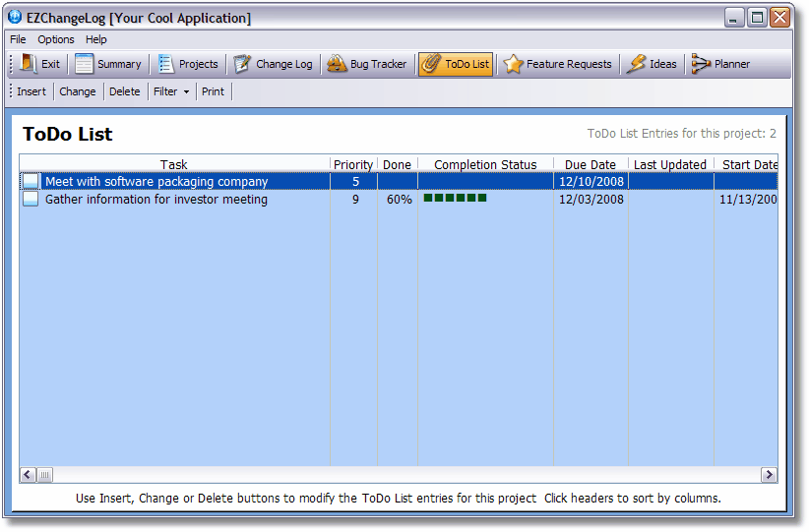Open Feature Requests star icon
809x532 pixels.
[513, 64]
